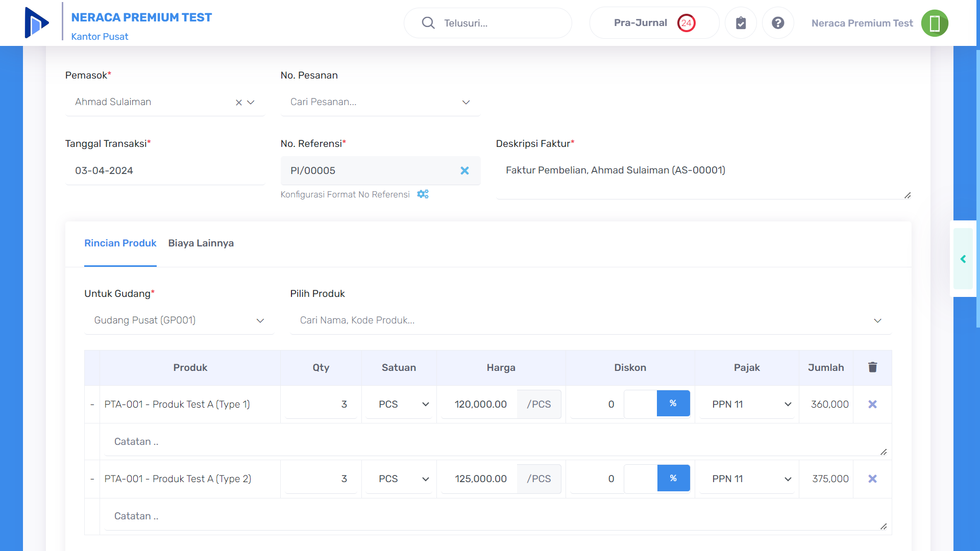This screenshot has width=980, height=551.
Task: Click PTA-001 - Produk Test A (Type 2)
Action: 178,479
